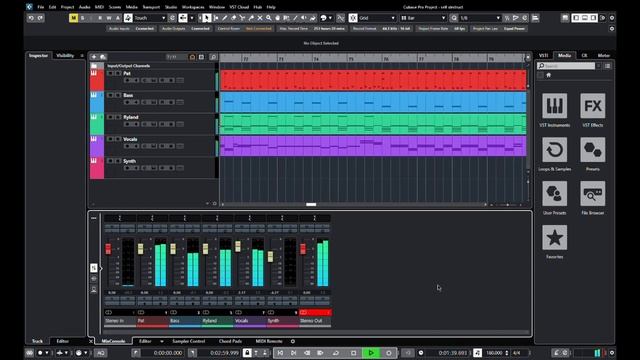
Task: Open User Presets tile
Action: (554, 193)
